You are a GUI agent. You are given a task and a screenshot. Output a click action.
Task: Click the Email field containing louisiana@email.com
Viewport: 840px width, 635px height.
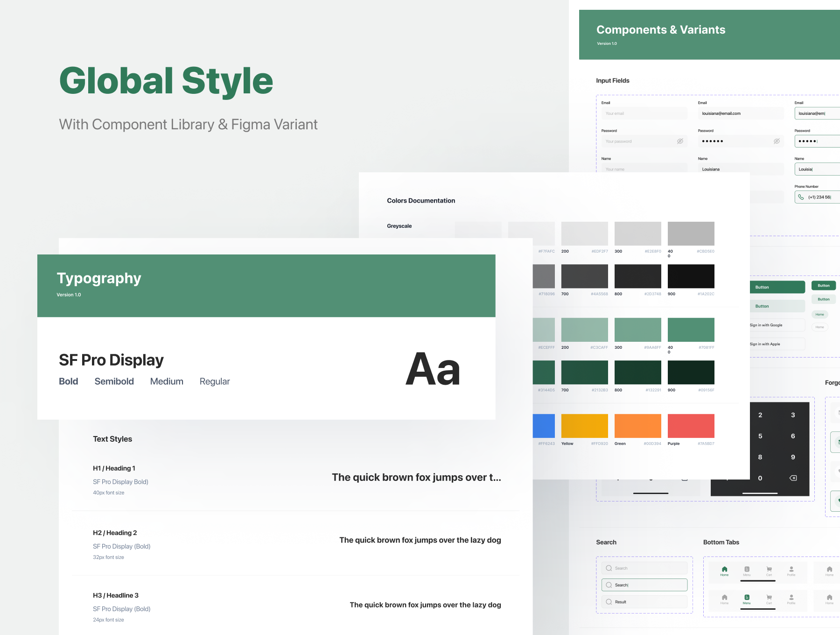point(741,113)
